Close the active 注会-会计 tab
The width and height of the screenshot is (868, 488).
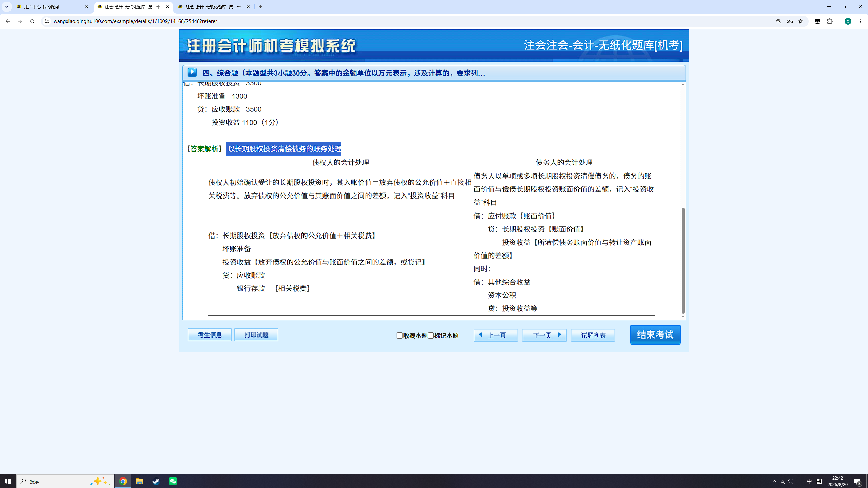[x=167, y=7]
